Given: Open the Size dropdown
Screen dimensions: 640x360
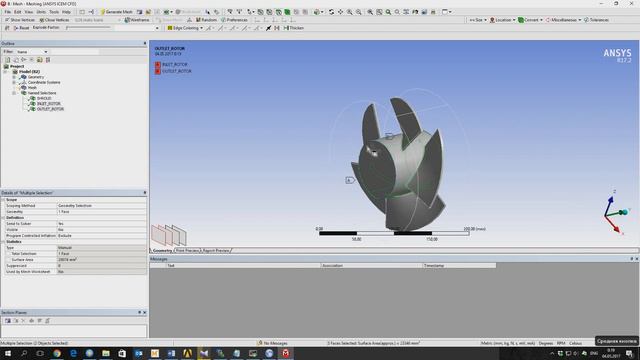Looking at the screenshot, I should tap(478, 20).
